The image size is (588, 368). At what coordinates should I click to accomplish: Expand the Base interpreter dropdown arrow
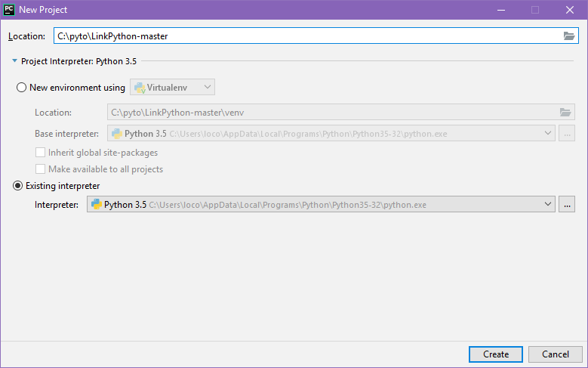[x=547, y=133]
